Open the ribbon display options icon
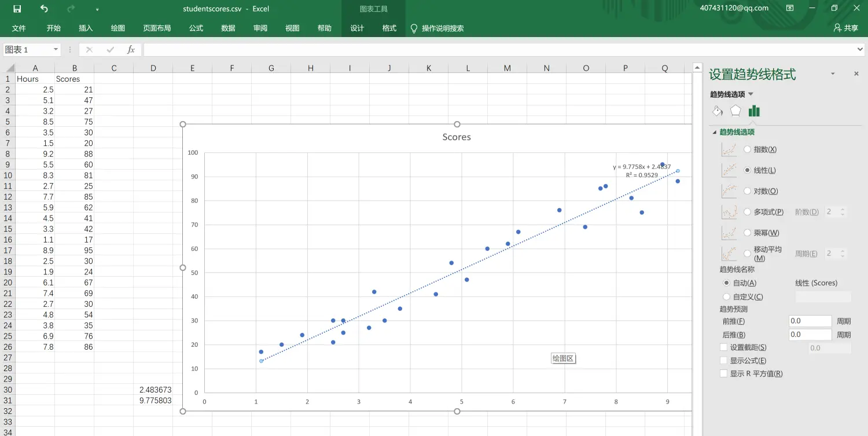The image size is (868, 436). 790,8
